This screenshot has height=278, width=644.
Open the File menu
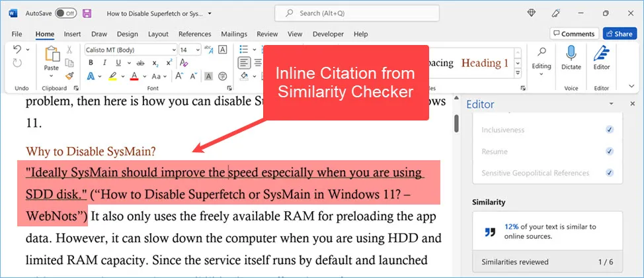click(x=17, y=34)
